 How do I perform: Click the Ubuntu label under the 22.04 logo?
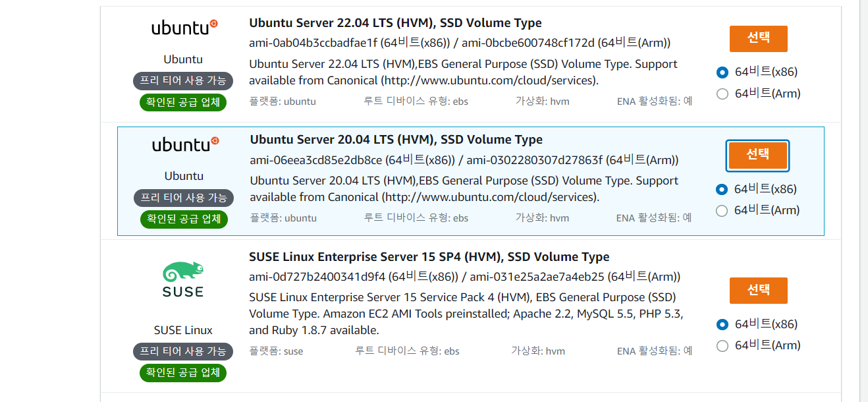pos(183,59)
